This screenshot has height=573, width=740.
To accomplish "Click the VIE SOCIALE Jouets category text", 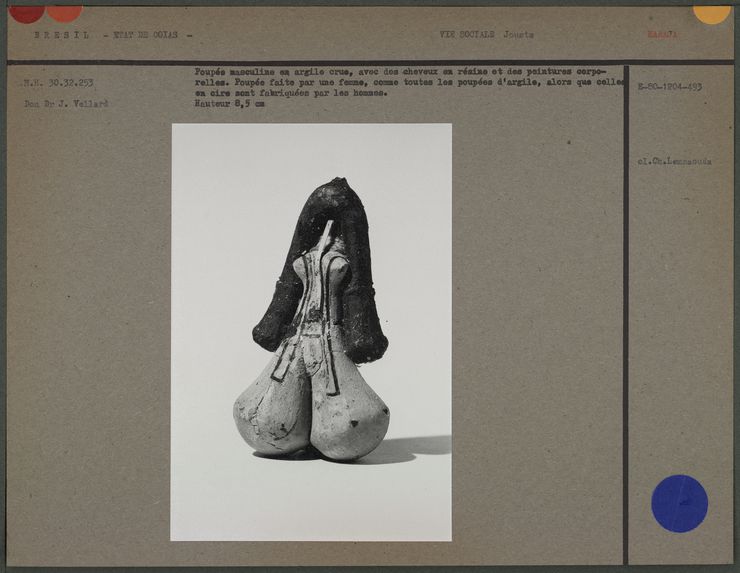I will click(x=486, y=34).
